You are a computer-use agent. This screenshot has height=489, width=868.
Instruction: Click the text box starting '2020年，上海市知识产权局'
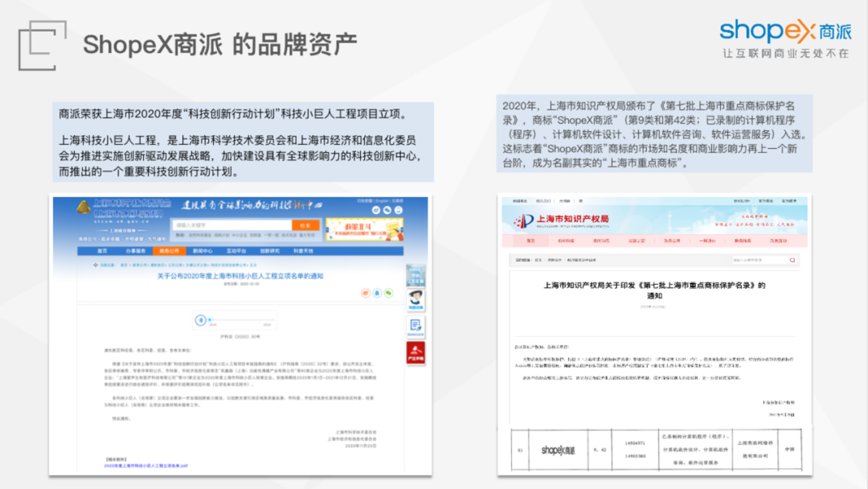coord(654,134)
